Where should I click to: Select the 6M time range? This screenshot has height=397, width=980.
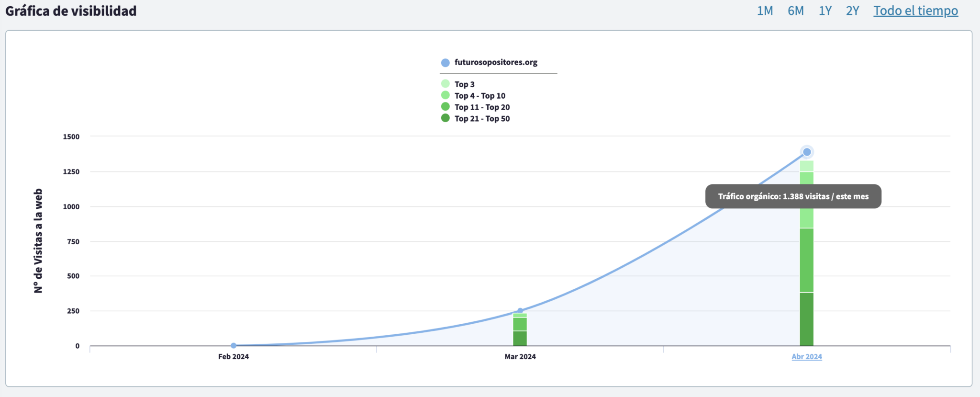pyautogui.click(x=795, y=11)
